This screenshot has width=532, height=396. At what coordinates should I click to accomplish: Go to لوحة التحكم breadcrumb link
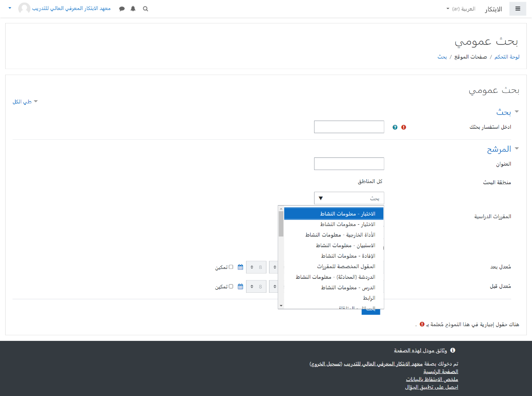507,57
